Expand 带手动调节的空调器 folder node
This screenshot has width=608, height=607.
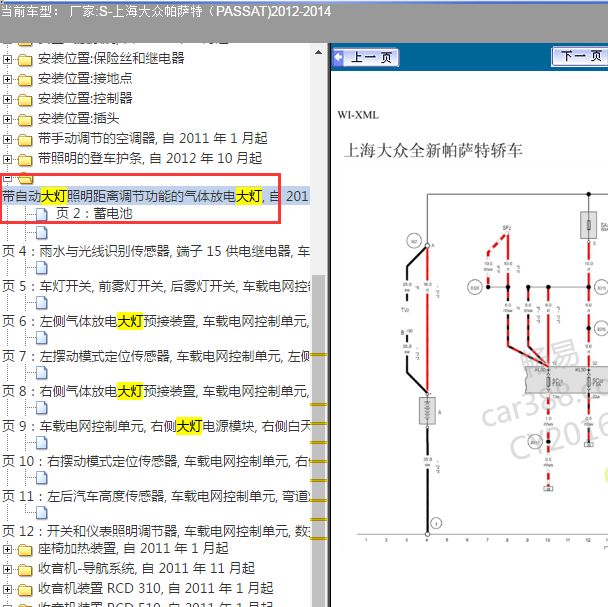click(7, 139)
